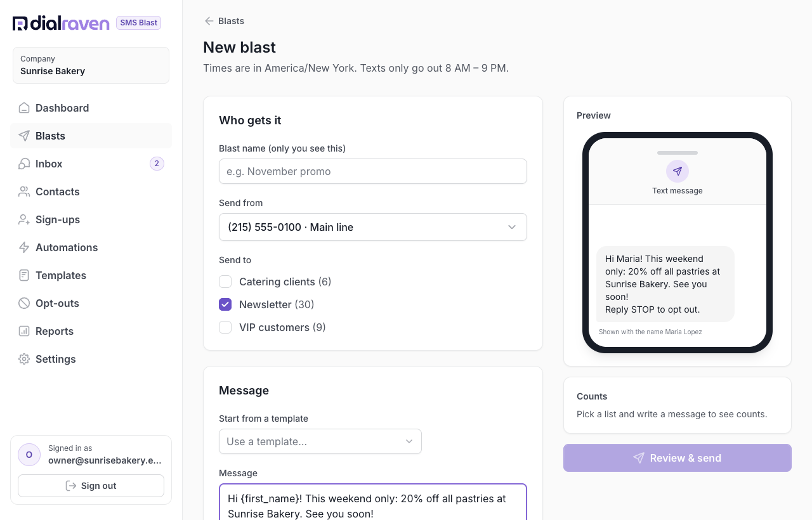Open Dashboard in the sidebar
The width and height of the screenshot is (812, 520).
point(91,108)
